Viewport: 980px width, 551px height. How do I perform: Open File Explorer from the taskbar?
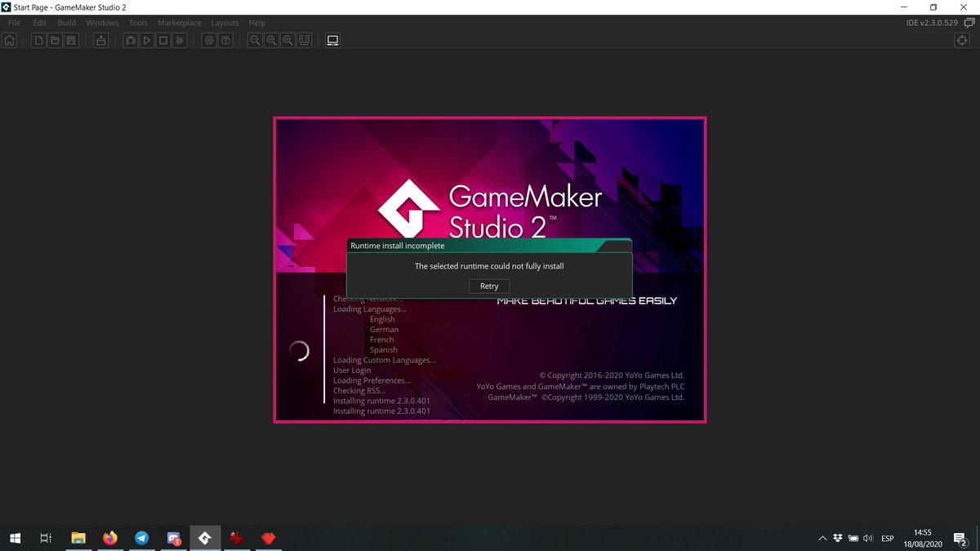(78, 538)
